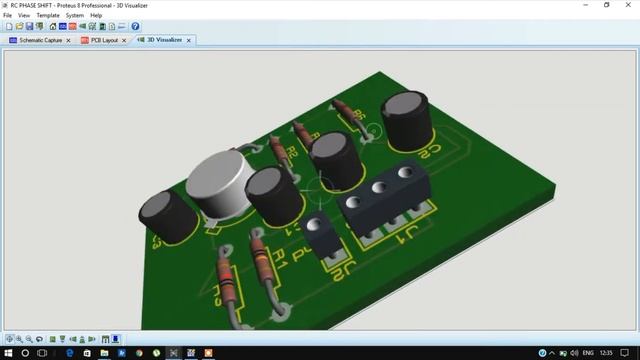Open the Windows Start menu
The height and width of the screenshot is (360, 640).
tap(8, 353)
